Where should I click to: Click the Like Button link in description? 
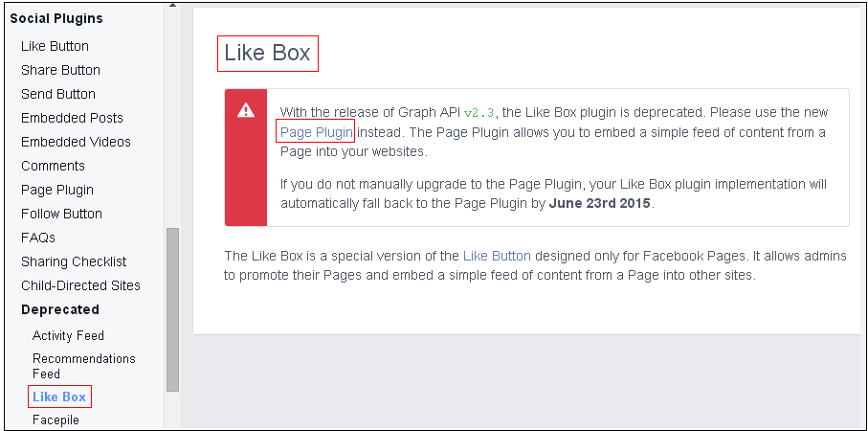[x=497, y=256]
